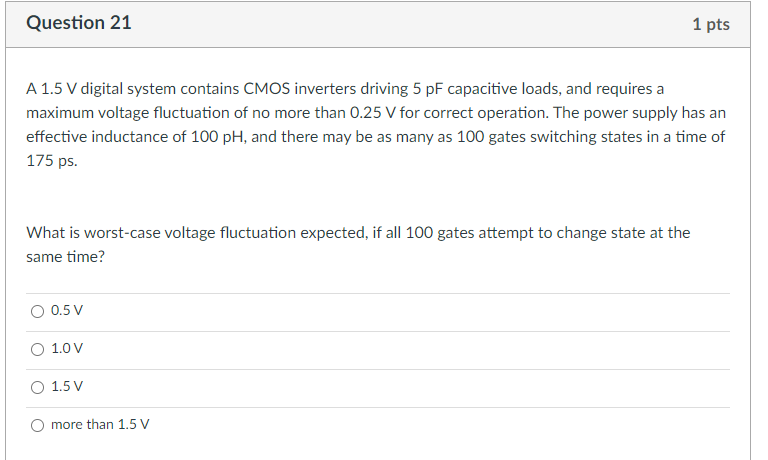This screenshot has height=460, width=768.
Task: Select the 'more than 1.5 V' radio button
Action: tap(37, 425)
